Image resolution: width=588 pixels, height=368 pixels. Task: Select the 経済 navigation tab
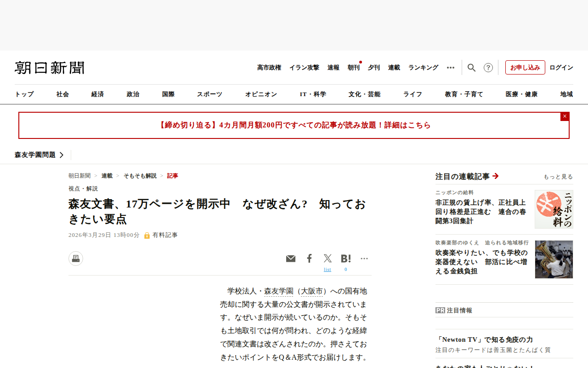coord(97,94)
